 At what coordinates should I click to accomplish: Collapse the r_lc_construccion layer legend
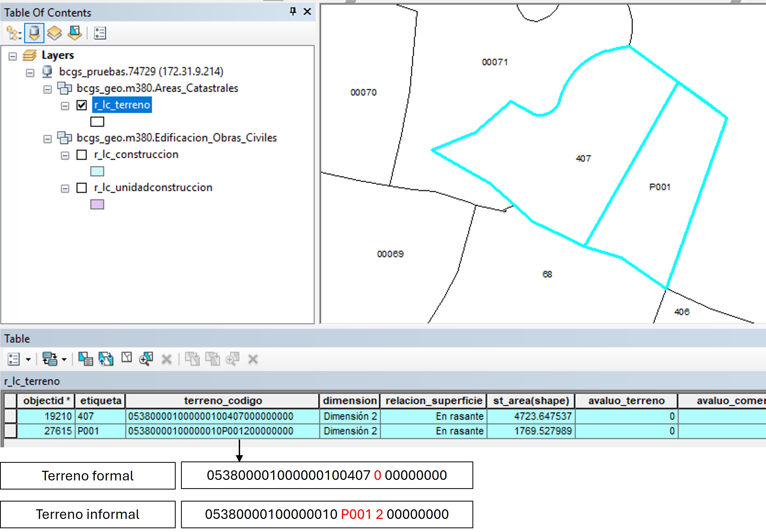[x=65, y=156]
